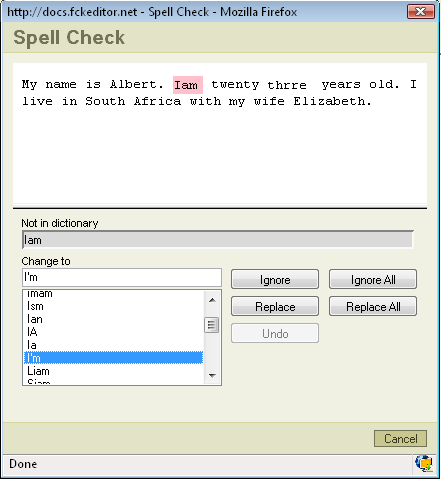Viewport: 441px width, 480px height.
Task: Select the suggestion 'Ian' in the list
Action: click(113, 319)
